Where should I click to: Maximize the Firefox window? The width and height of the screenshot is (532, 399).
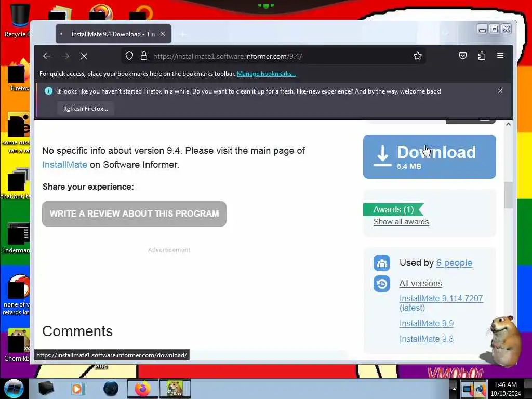click(x=495, y=30)
